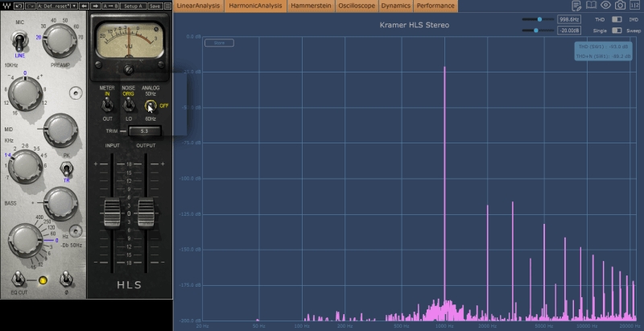This screenshot has height=331, width=644.
Task: Switch to the Hammerstein tab
Action: (x=311, y=6)
